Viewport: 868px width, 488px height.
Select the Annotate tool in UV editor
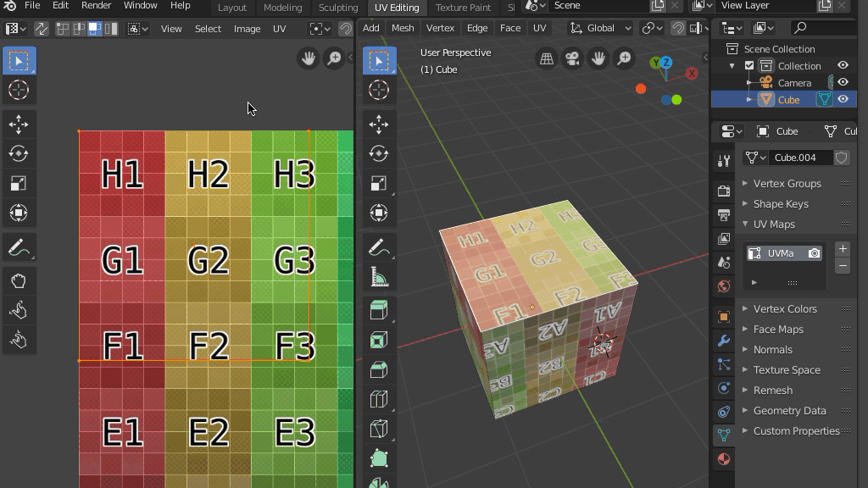(x=19, y=248)
